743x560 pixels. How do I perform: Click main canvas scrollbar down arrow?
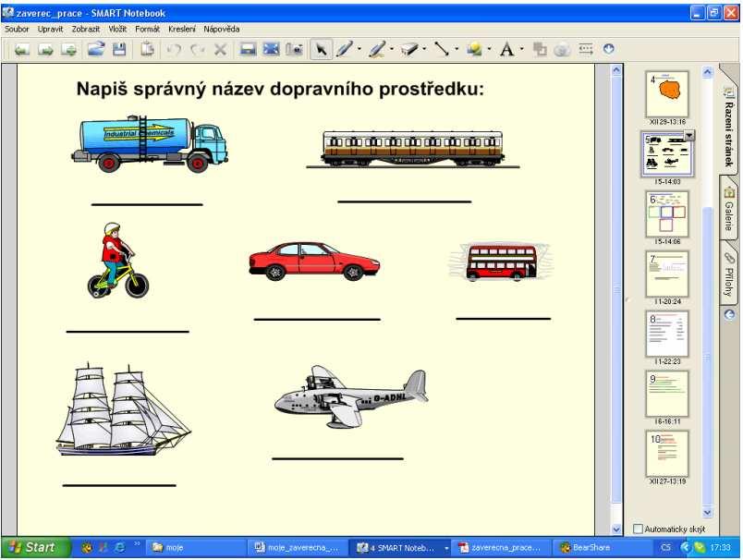(x=616, y=530)
